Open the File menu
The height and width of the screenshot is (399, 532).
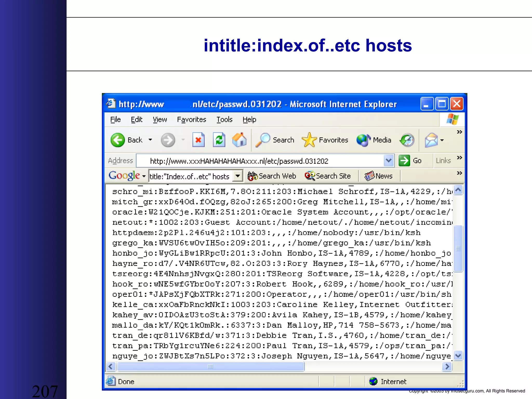click(115, 119)
